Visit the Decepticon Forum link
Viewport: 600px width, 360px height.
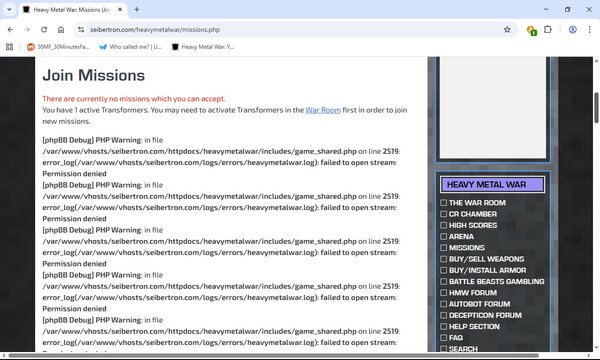point(485,315)
